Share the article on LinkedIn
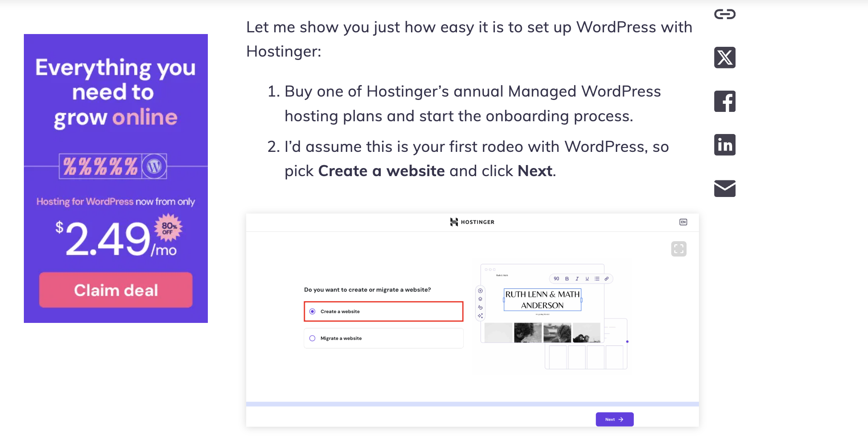868x445 pixels. [x=724, y=145]
